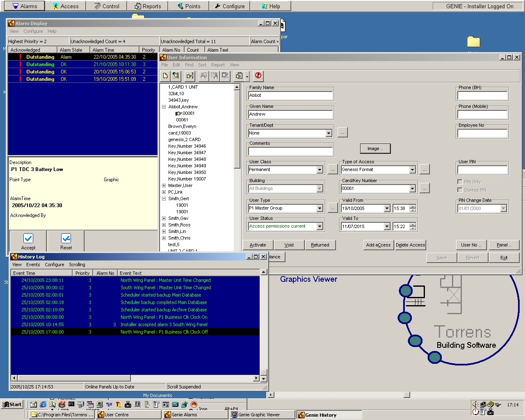
Task: Click the volume speaker icon in system tray
Action: click(475, 404)
